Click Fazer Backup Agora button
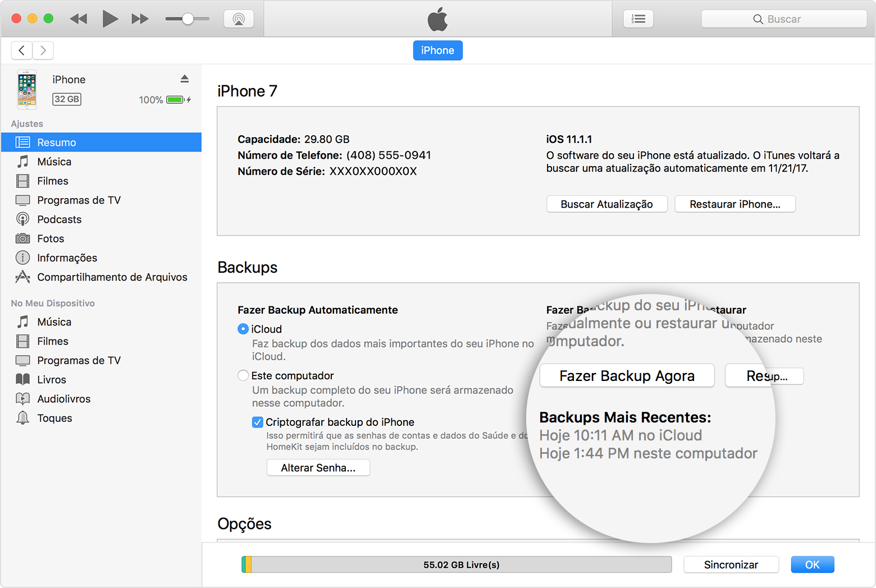 pyautogui.click(x=627, y=376)
